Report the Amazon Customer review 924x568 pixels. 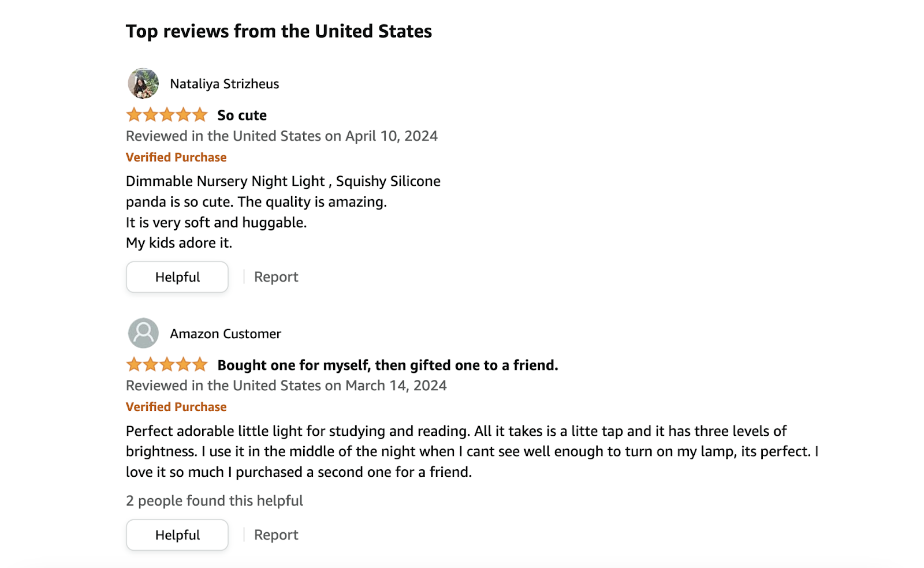pyautogui.click(x=275, y=535)
